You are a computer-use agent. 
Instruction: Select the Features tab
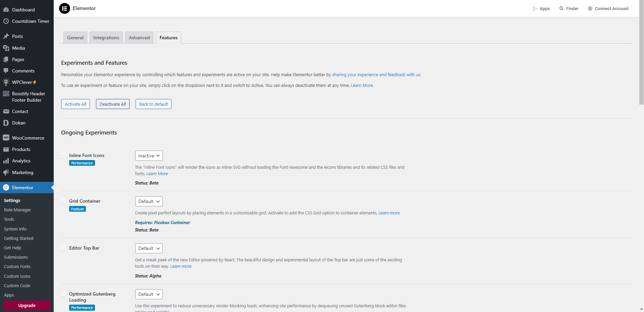(168, 38)
